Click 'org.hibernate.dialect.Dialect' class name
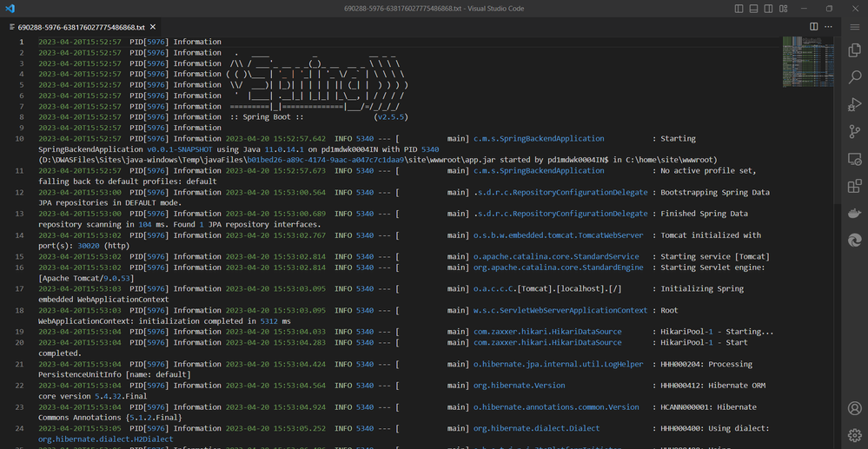 coord(536,428)
